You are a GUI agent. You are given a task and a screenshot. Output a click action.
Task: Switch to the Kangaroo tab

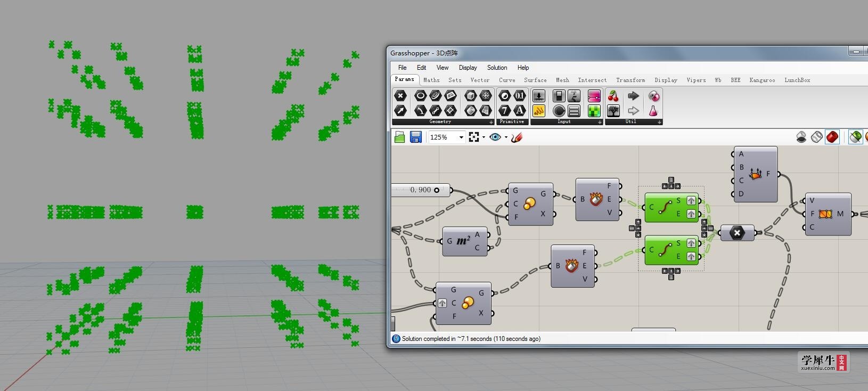point(762,80)
